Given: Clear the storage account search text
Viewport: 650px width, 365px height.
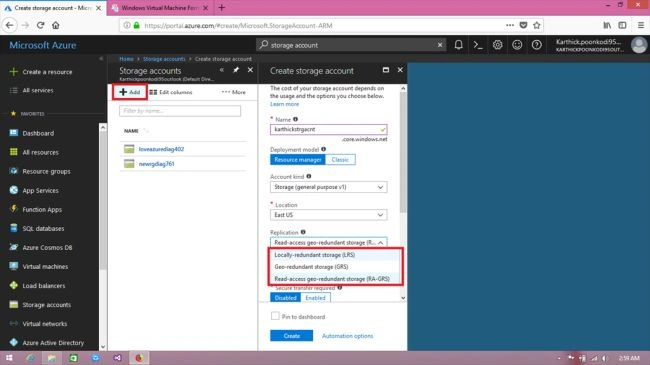Looking at the screenshot, I should [440, 45].
